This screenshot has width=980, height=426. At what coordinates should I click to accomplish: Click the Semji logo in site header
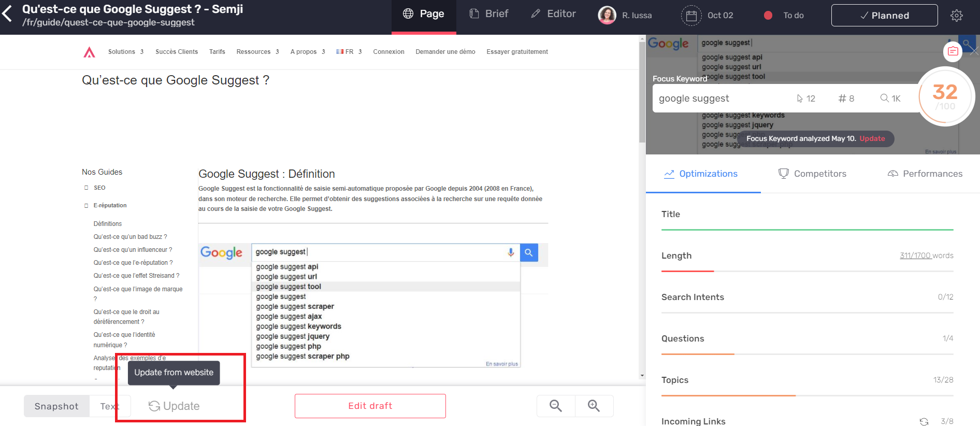pyautogui.click(x=89, y=52)
